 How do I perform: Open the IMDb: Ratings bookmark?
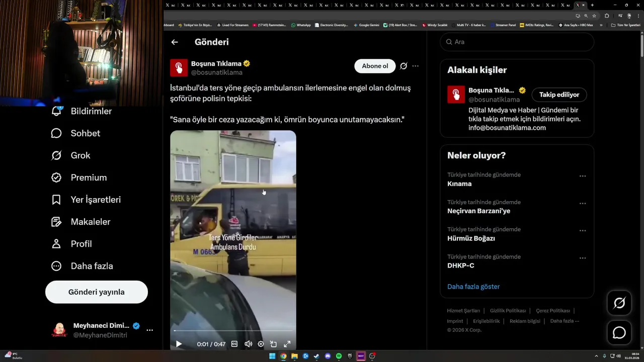point(537,25)
